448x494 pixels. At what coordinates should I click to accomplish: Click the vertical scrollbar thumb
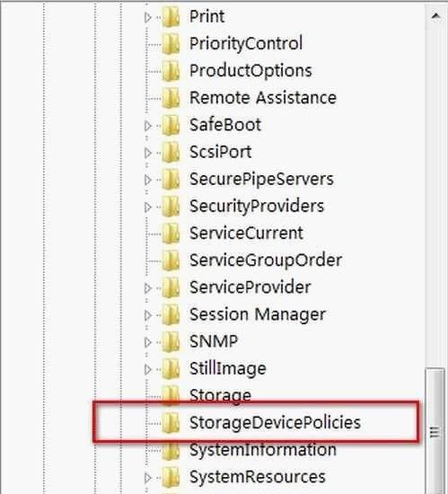435,430
